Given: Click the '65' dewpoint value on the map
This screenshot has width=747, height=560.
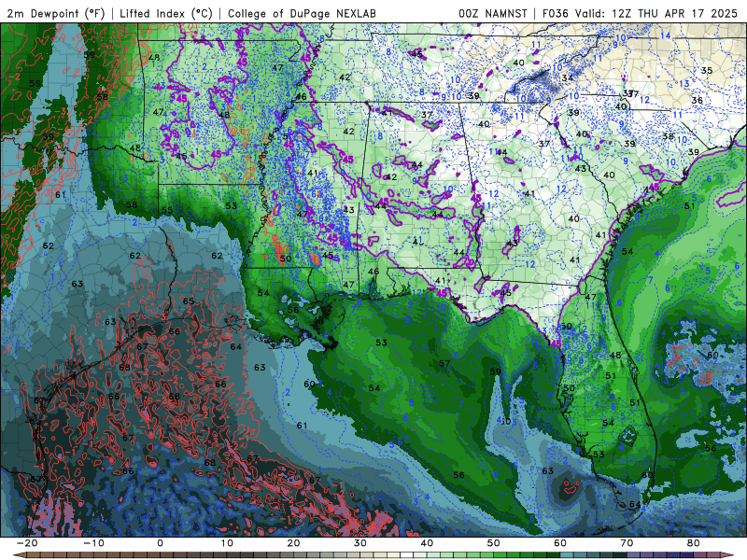Looking at the screenshot, I should pos(189,301).
